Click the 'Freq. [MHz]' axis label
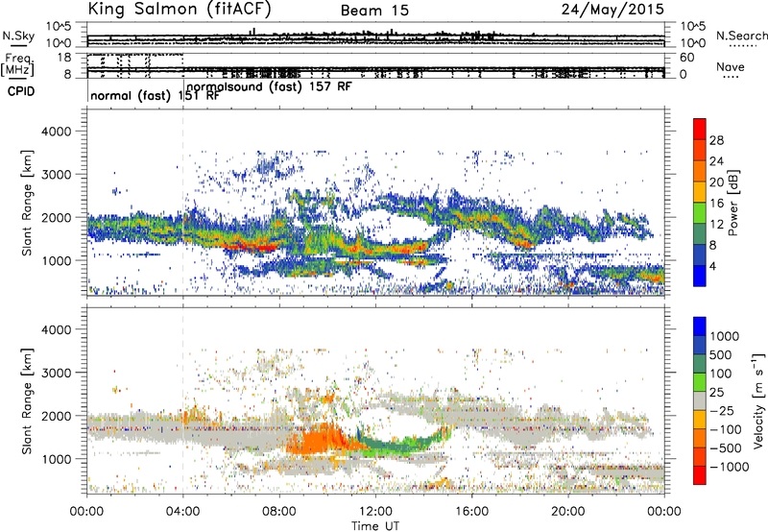Viewport: 768px width, 532px height. pyautogui.click(x=17, y=65)
